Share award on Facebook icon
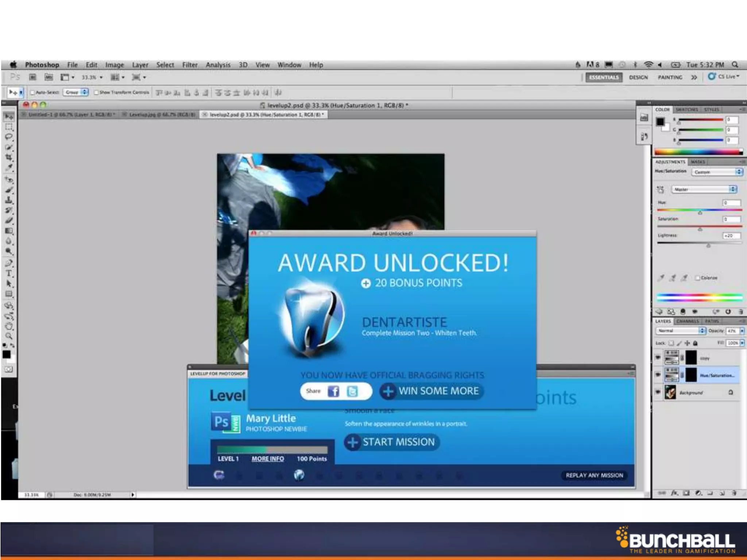 pos(333,391)
